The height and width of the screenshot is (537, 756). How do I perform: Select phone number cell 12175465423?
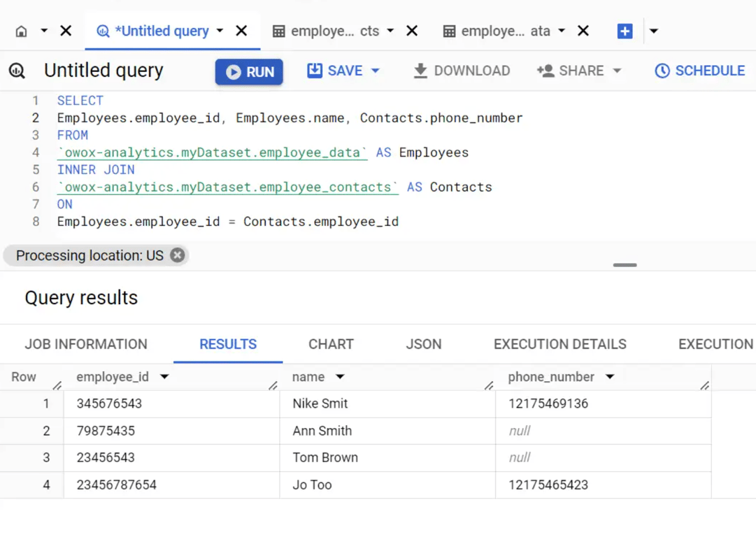[x=604, y=485]
